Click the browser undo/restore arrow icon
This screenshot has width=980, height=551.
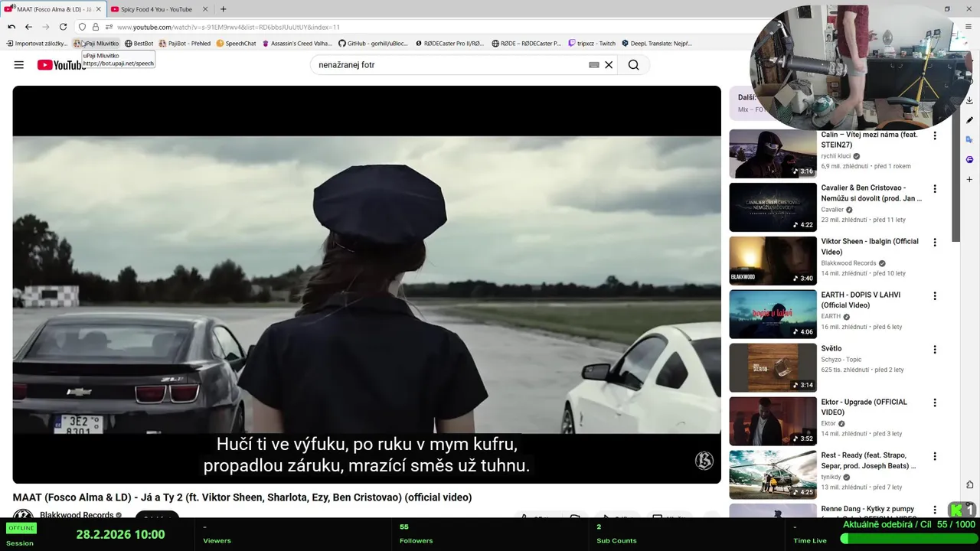(x=11, y=27)
